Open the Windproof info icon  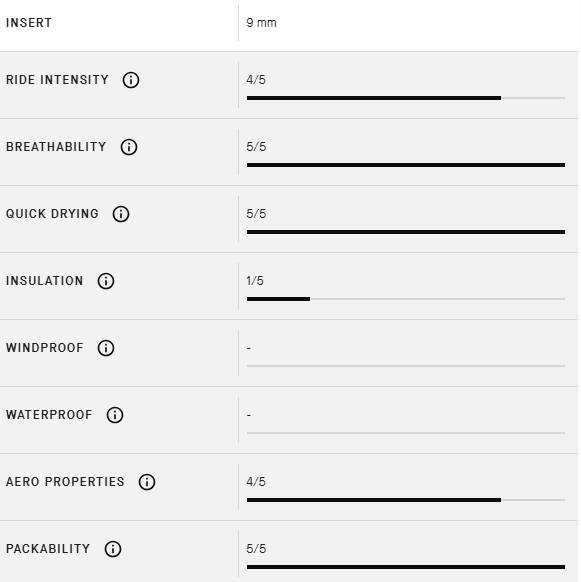pos(106,348)
